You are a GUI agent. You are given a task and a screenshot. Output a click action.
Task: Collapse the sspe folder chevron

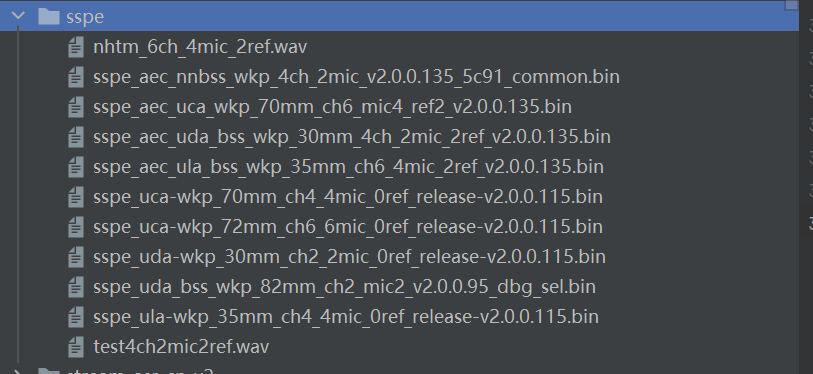click(18, 16)
